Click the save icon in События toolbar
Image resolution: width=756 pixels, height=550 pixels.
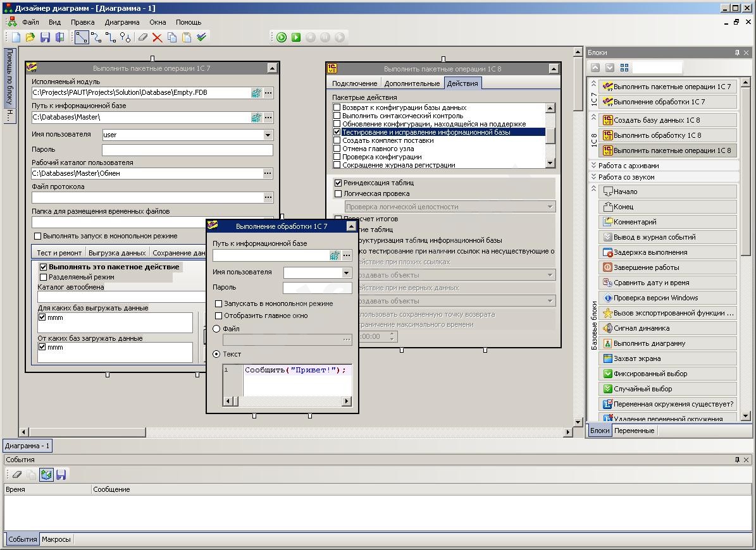(61, 474)
